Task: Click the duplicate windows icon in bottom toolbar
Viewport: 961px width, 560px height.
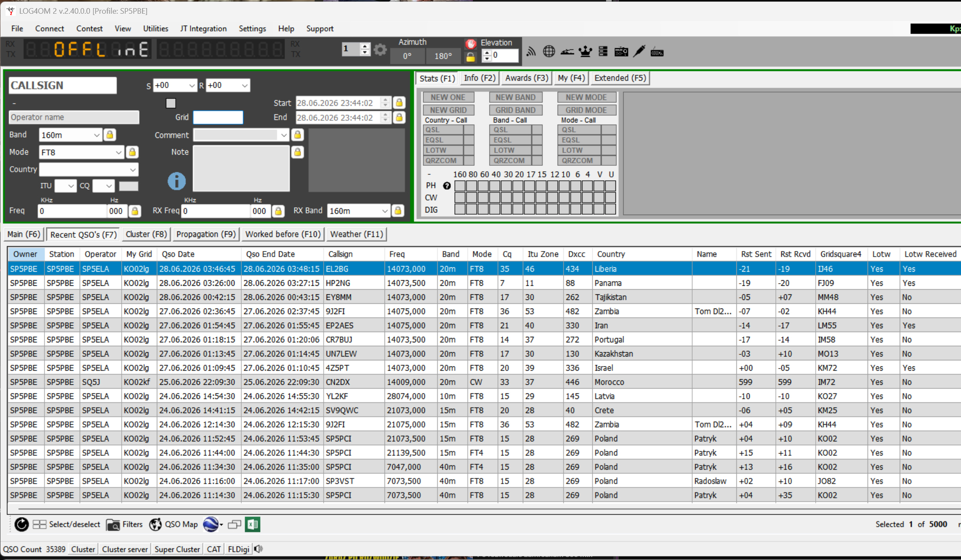Action: coord(234,524)
